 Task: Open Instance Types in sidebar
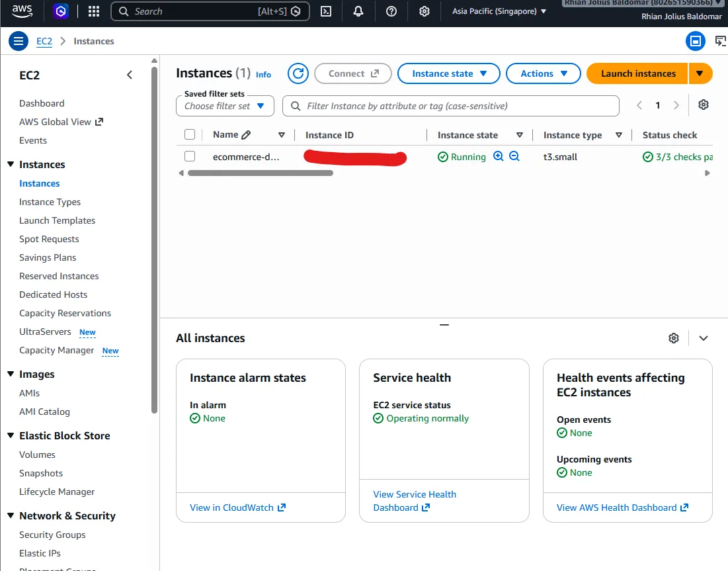pos(50,202)
